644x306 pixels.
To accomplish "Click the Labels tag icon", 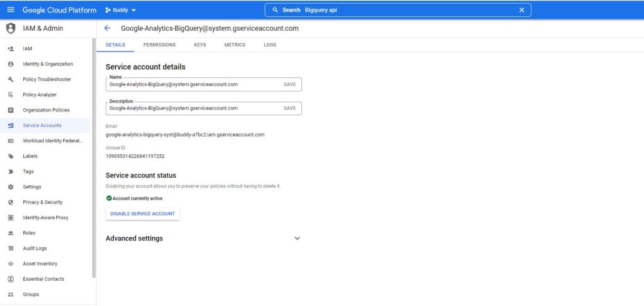I will coord(11,156).
